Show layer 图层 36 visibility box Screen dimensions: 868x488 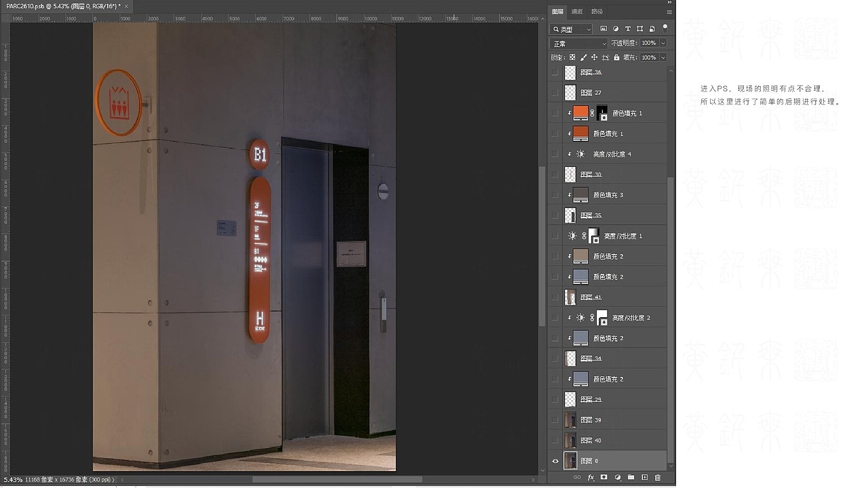pos(555,72)
